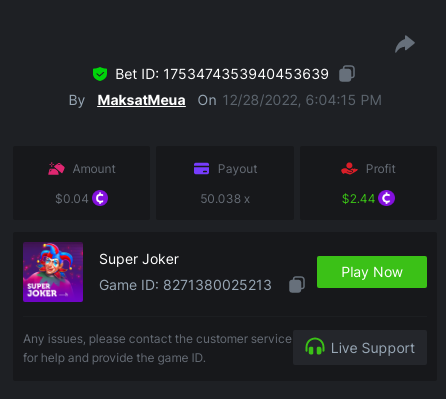Click the purple Payout card icon
446x399 pixels.
pyautogui.click(x=201, y=169)
